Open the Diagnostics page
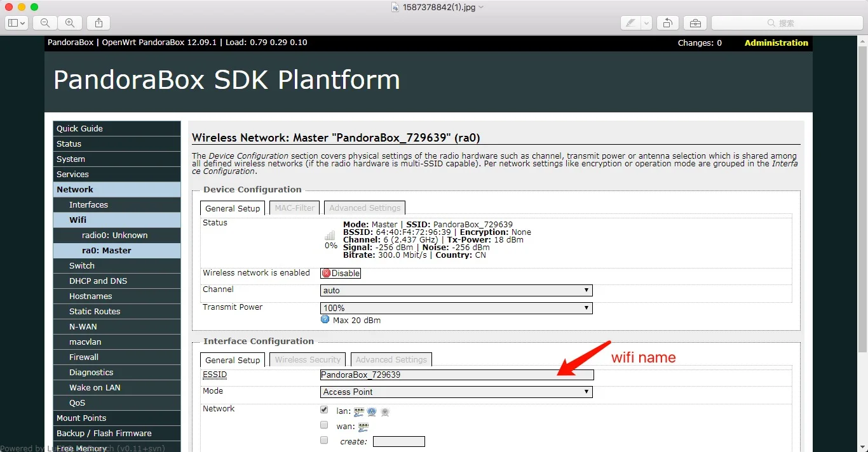The height and width of the screenshot is (452, 868). [117, 372]
